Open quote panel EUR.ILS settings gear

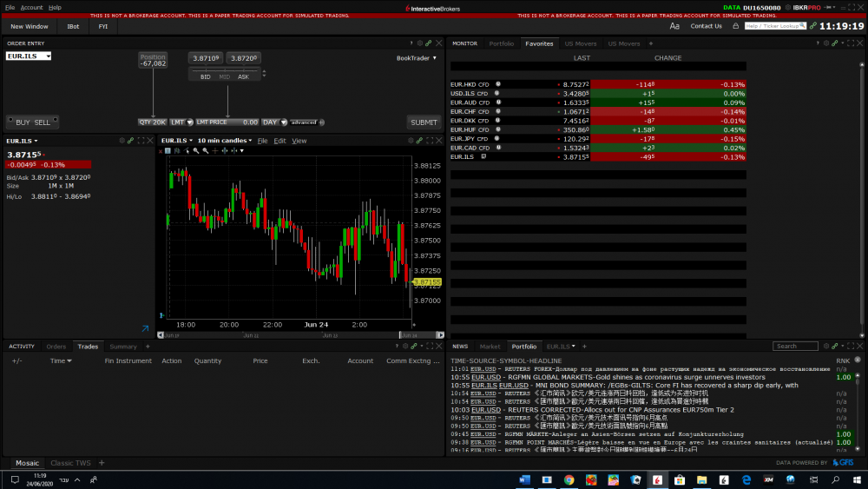122,141
